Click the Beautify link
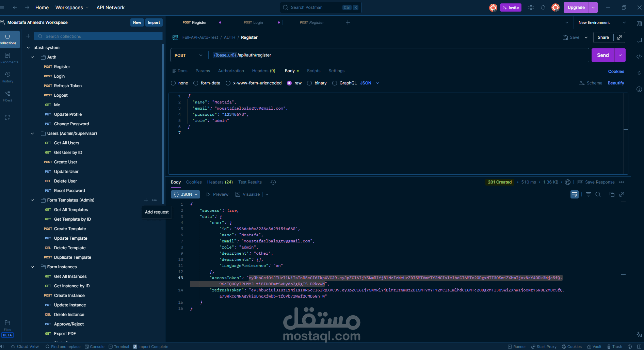Image resolution: width=644 pixels, height=350 pixels. 616,83
